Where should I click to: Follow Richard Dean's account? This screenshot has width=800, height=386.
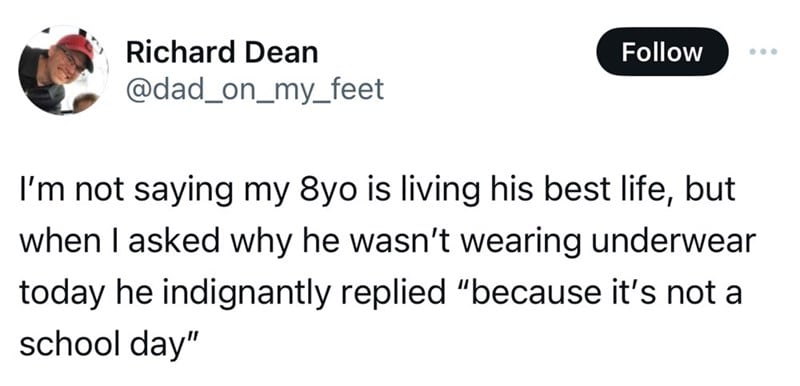[662, 52]
